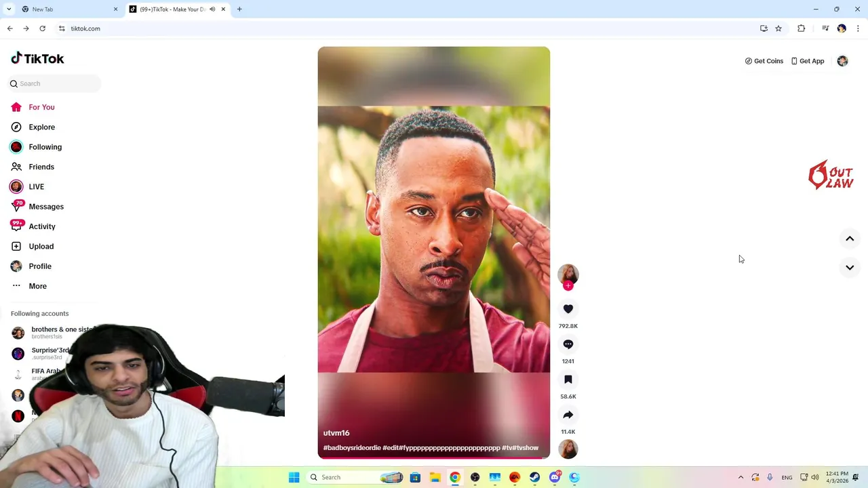Open Discord from the taskbar
Screen dimensions: 868x488
(555, 478)
